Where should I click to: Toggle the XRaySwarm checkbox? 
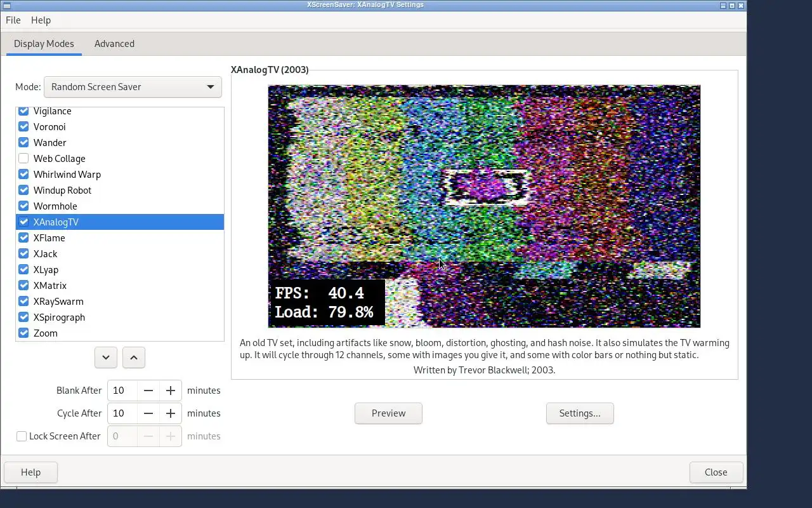(23, 302)
